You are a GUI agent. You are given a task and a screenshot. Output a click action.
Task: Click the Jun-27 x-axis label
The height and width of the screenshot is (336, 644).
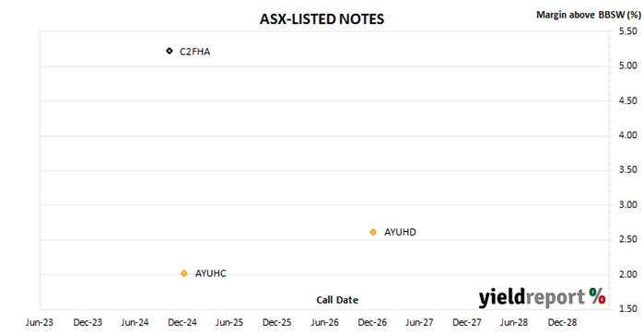click(x=419, y=322)
